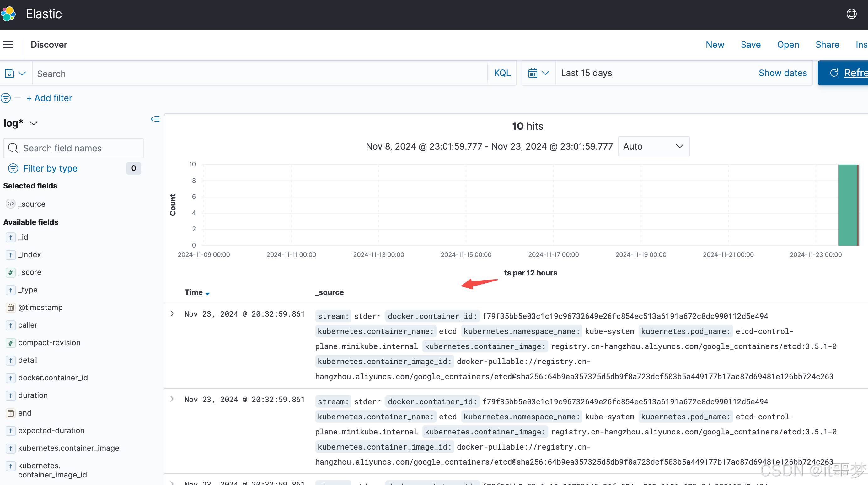The height and width of the screenshot is (485, 868).
Task: Select the compact-revision field
Action: coord(49,343)
